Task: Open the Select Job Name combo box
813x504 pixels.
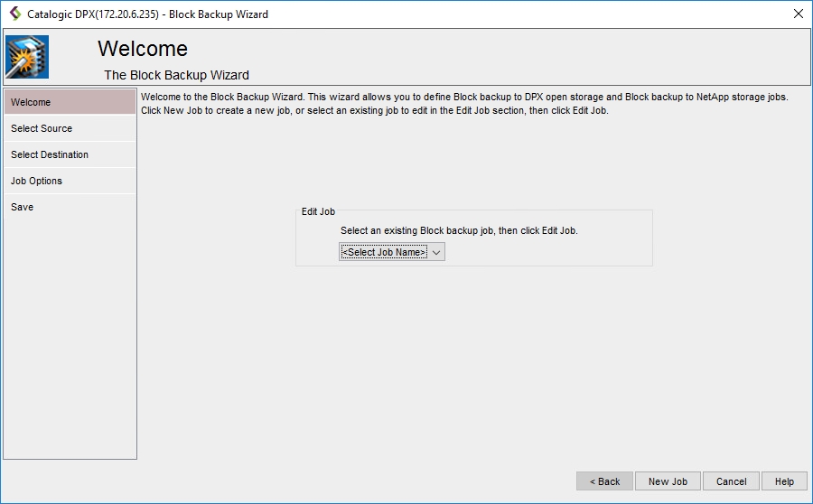Action: [384, 252]
